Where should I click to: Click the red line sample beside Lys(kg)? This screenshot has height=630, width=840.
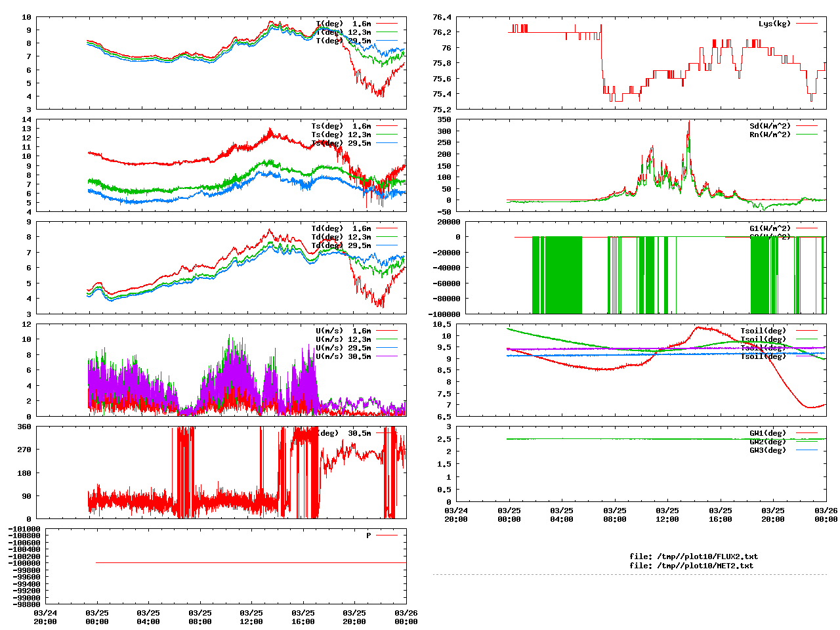coord(807,24)
